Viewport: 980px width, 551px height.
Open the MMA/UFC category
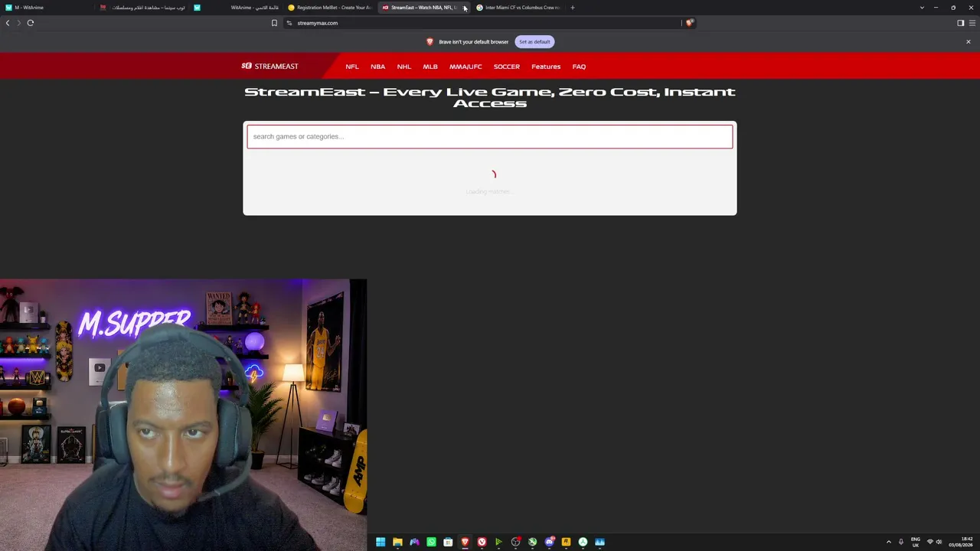pyautogui.click(x=465, y=67)
